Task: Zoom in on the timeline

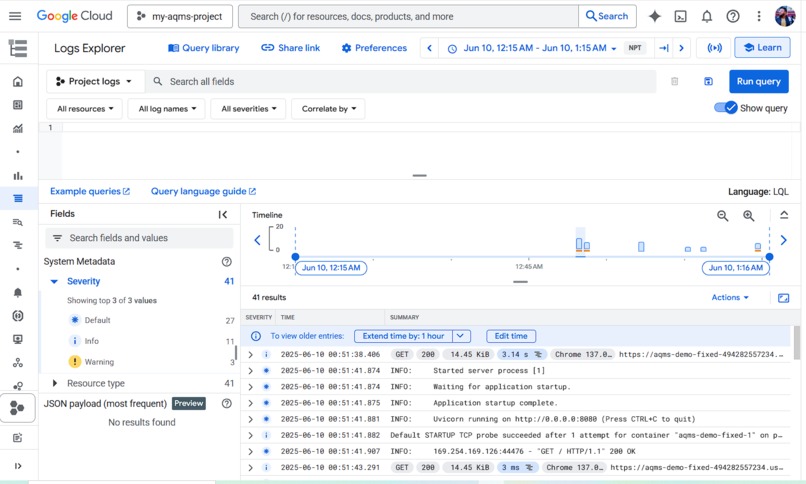Action: (749, 216)
